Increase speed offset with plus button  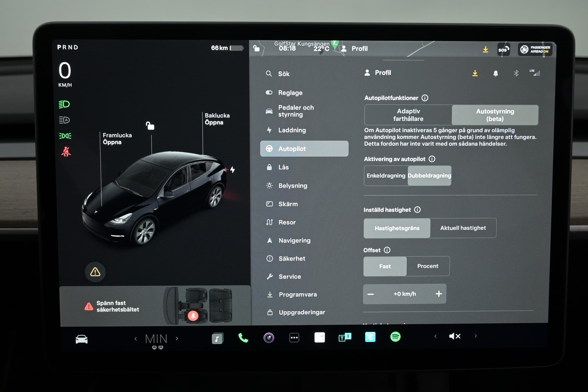[439, 294]
